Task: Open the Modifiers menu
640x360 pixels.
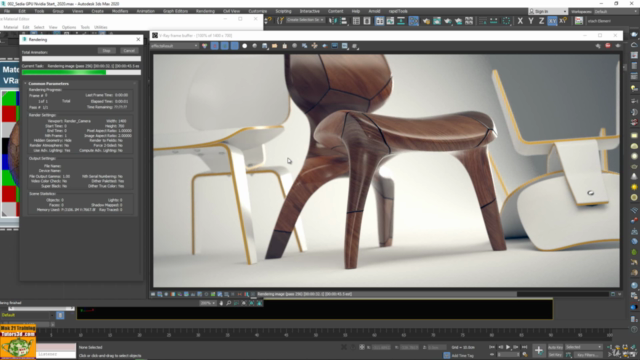Action: pos(120,11)
